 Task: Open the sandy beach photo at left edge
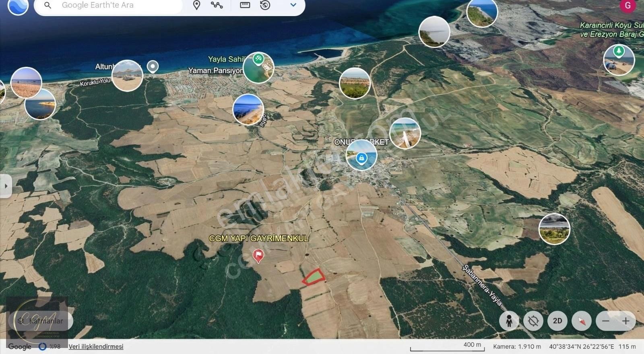(26, 83)
